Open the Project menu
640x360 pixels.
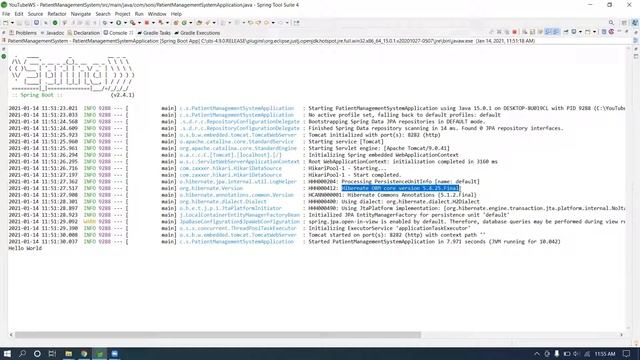coord(122,14)
